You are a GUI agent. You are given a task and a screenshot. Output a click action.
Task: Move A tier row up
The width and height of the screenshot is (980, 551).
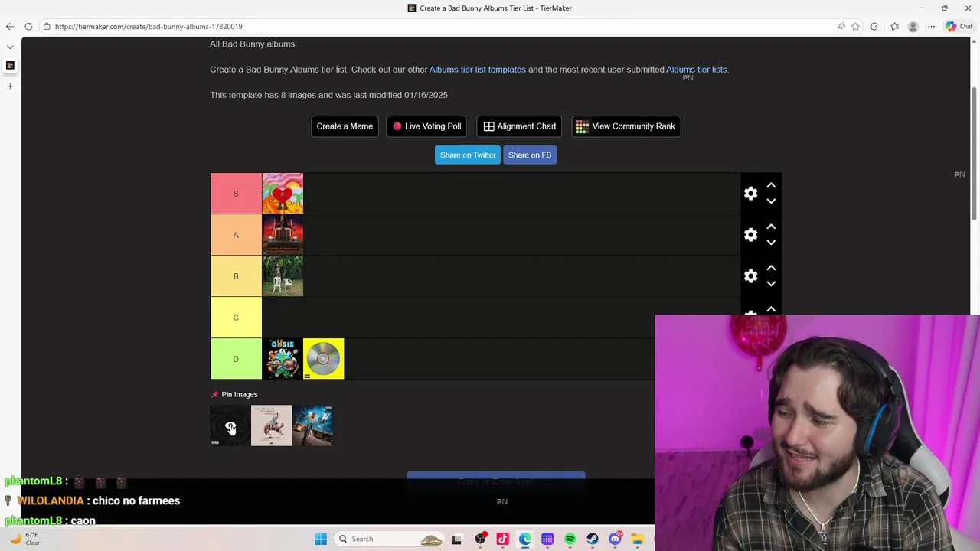pyautogui.click(x=771, y=227)
